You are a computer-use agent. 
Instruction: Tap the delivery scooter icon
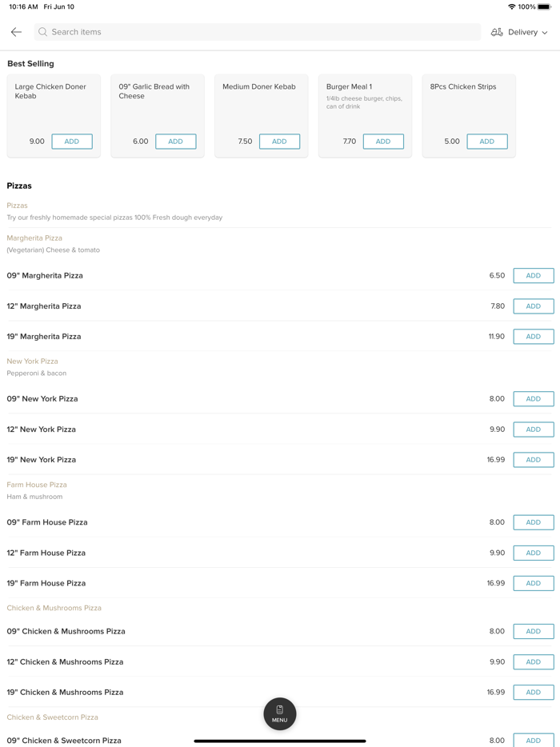tap(497, 32)
